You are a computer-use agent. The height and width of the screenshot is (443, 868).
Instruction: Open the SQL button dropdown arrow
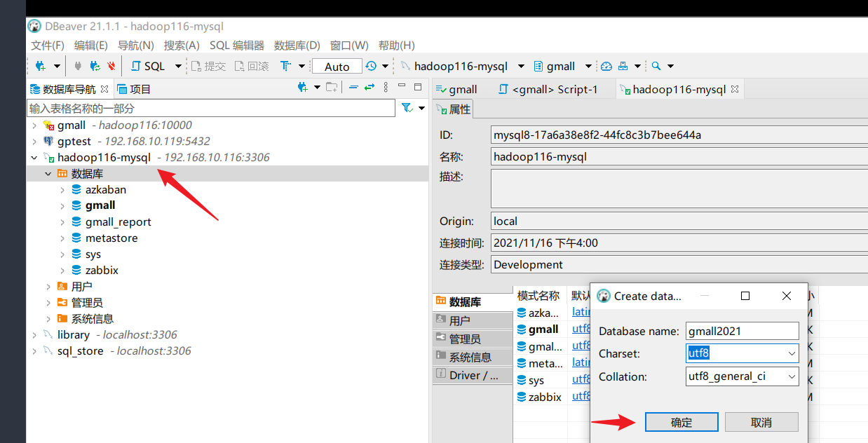178,67
